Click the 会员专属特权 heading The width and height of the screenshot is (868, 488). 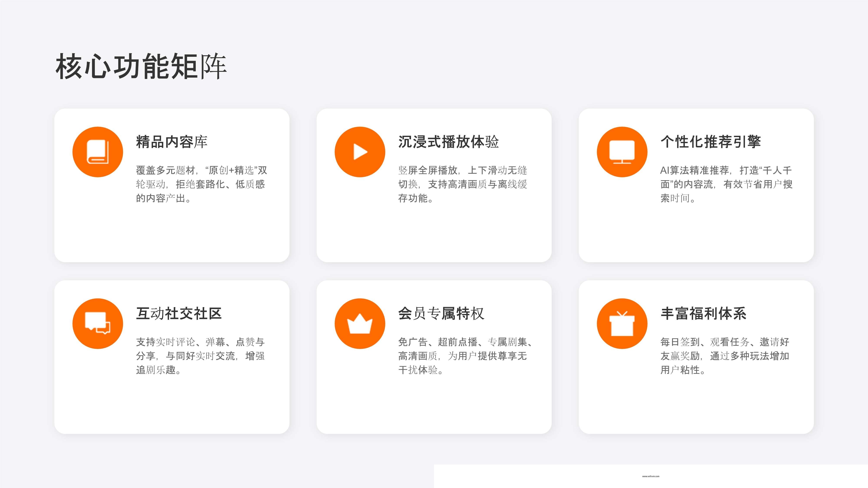441,314
